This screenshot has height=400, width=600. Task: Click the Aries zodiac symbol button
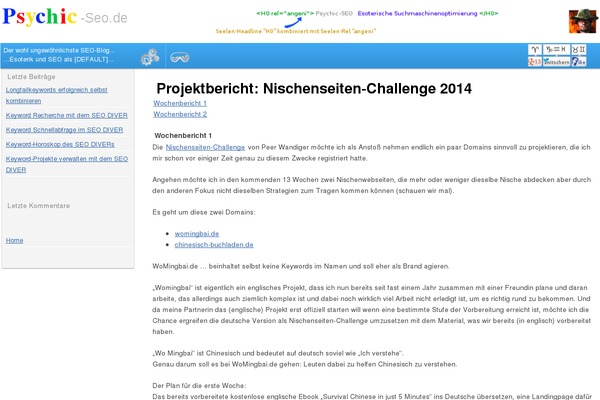click(x=535, y=49)
